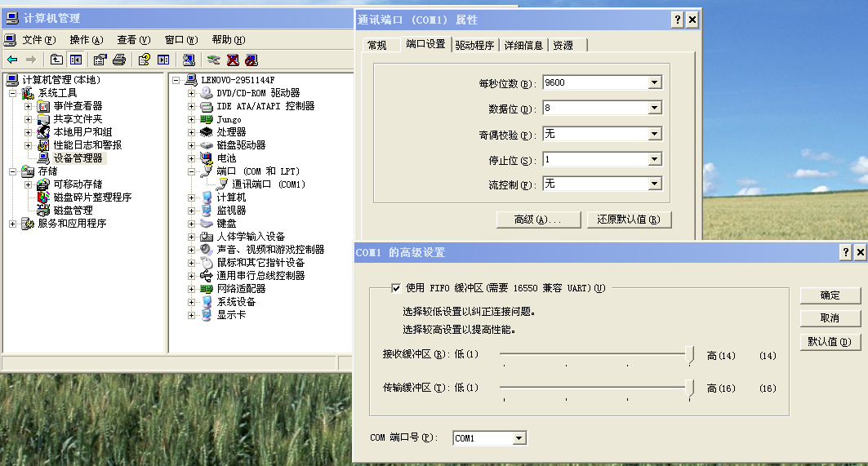Screen dimensions: 868x466
Task: Open the 操作(A) menu
Action: (86, 39)
